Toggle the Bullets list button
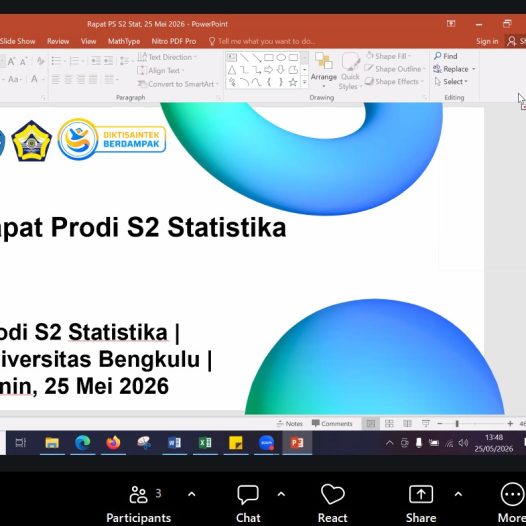 pyautogui.click(x=56, y=61)
